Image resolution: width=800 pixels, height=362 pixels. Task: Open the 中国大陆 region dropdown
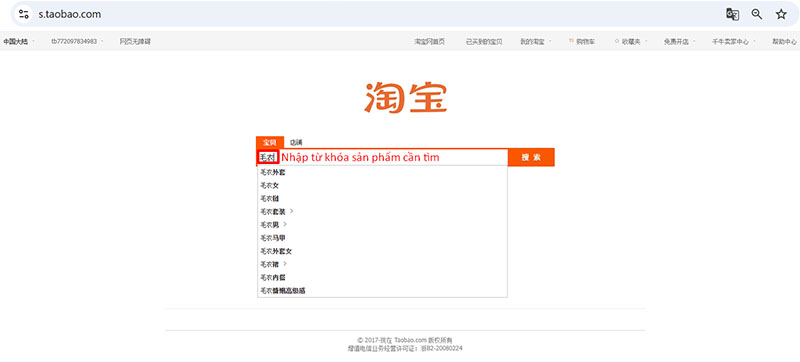pyautogui.click(x=18, y=41)
